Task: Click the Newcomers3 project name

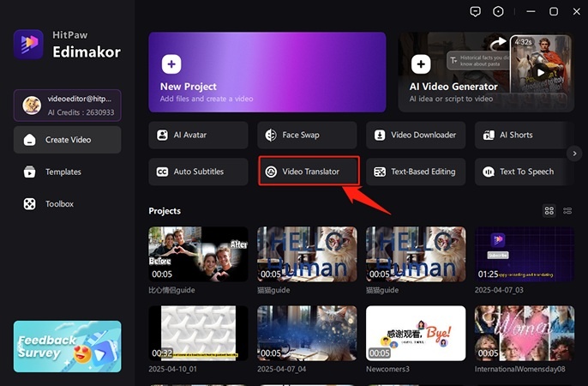Action: (387, 369)
